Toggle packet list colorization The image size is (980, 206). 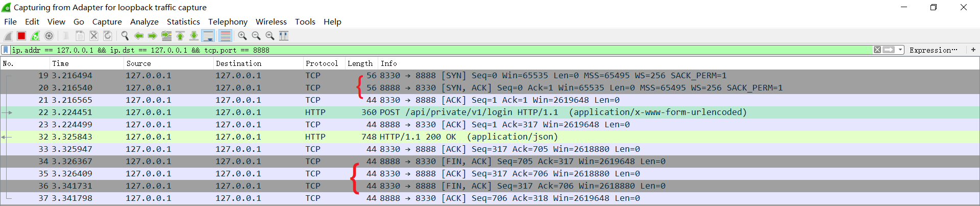pos(225,36)
